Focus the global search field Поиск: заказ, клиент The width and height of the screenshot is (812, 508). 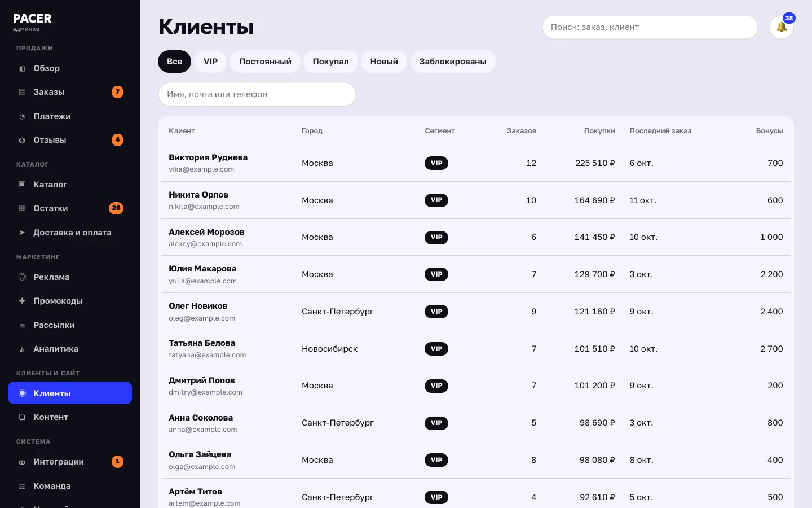650,27
